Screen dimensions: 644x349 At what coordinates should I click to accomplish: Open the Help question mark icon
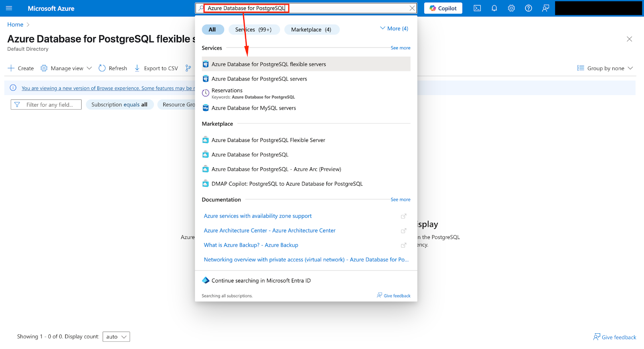click(x=528, y=8)
